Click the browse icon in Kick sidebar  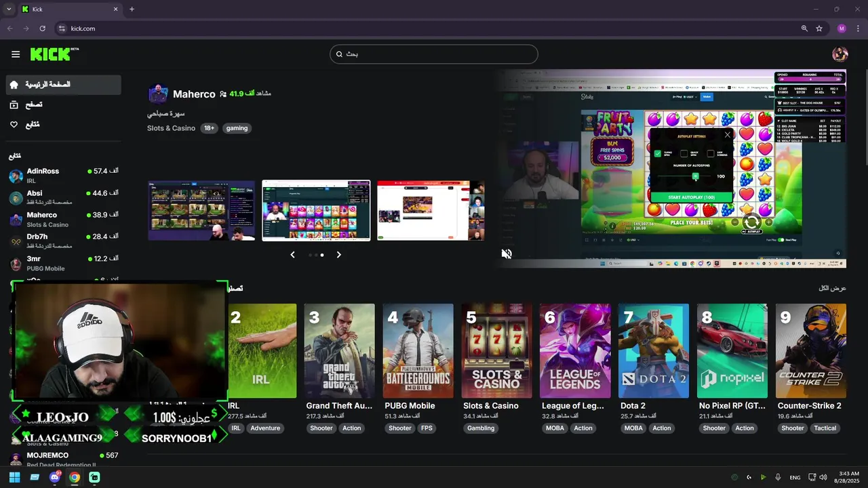tap(14, 104)
